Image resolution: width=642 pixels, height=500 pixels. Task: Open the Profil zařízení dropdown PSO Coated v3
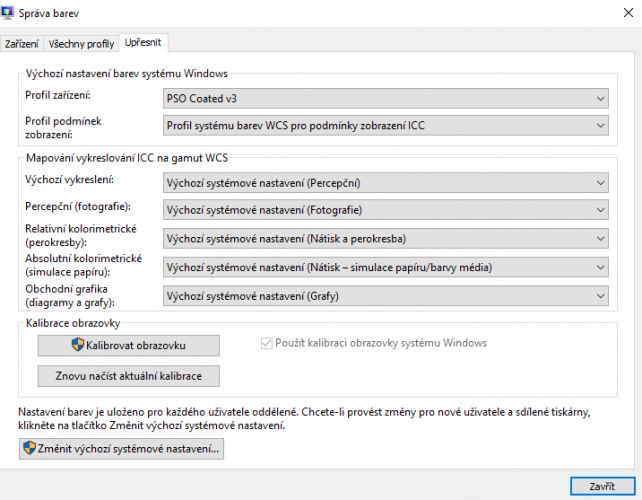point(386,99)
